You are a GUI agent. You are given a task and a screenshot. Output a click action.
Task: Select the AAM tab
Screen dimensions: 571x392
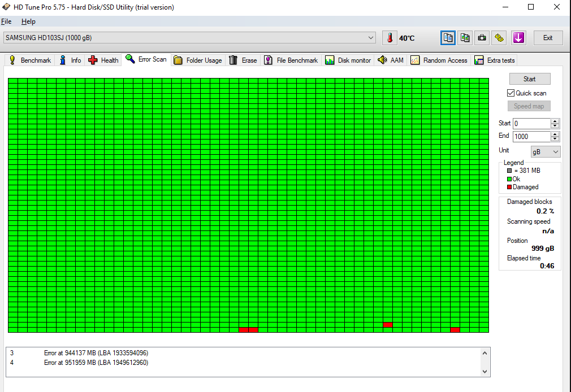tap(391, 60)
